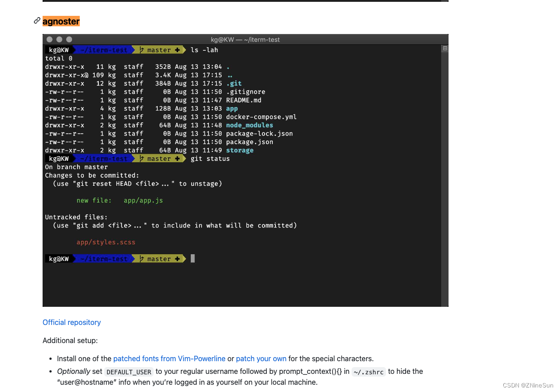
Task: Click the terminal window title kg@KW — ~/iterm-test
Action: (x=245, y=39)
